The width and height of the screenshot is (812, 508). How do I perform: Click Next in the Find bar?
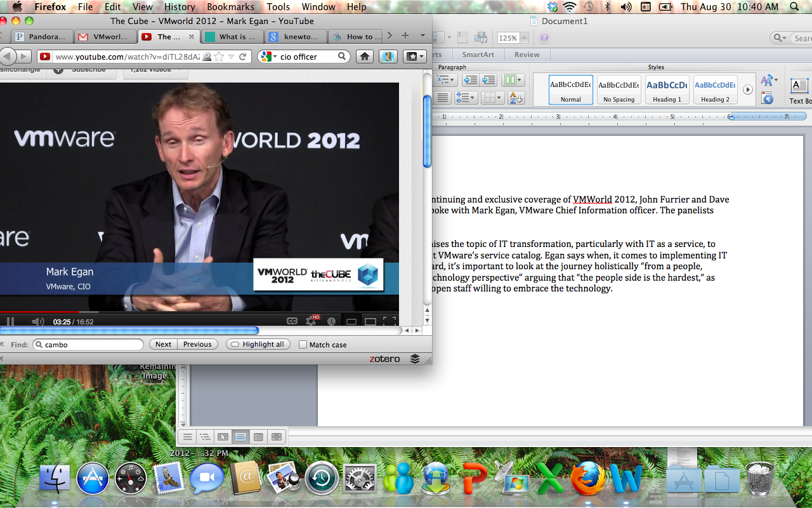[163, 344]
